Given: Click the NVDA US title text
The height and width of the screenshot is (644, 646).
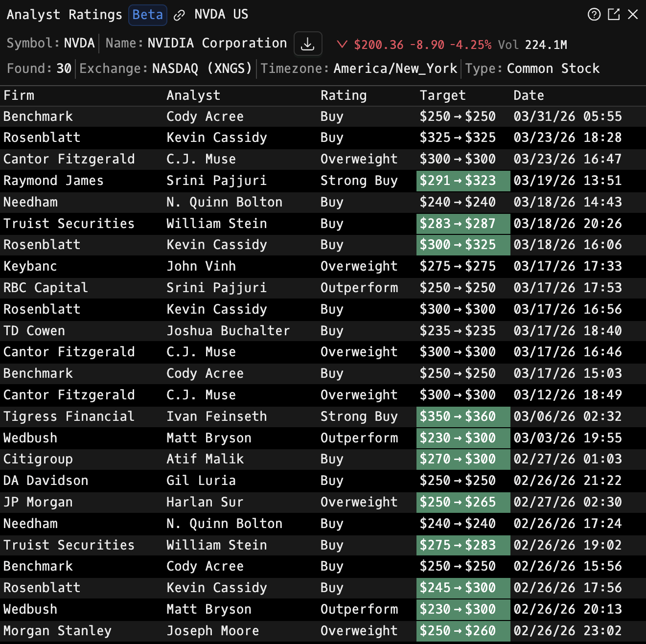Looking at the screenshot, I should (221, 14).
